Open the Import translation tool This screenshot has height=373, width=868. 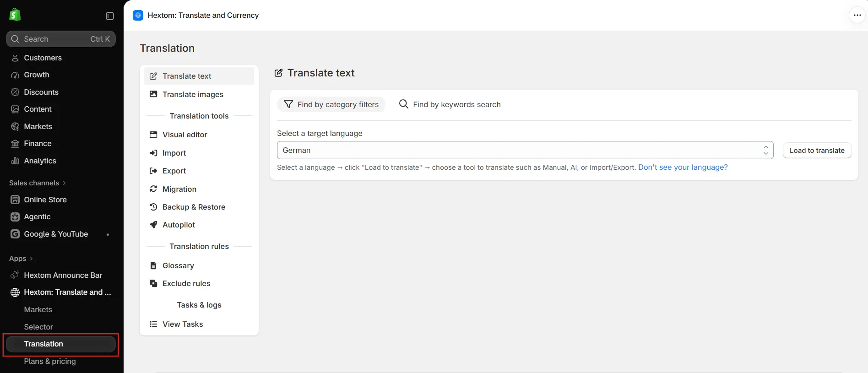click(x=199, y=153)
